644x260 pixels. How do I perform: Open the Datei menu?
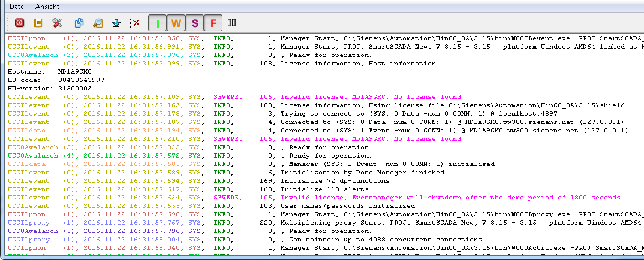click(17, 5)
